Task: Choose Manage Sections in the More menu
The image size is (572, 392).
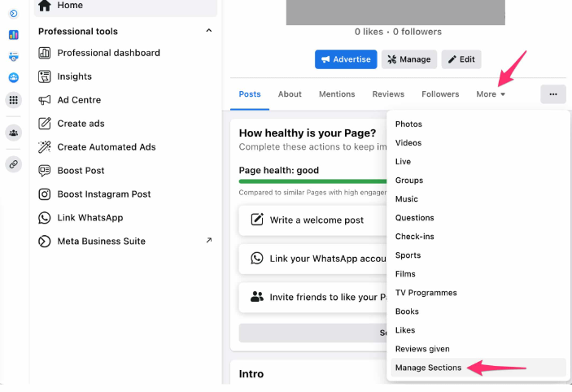Action: pyautogui.click(x=478, y=368)
